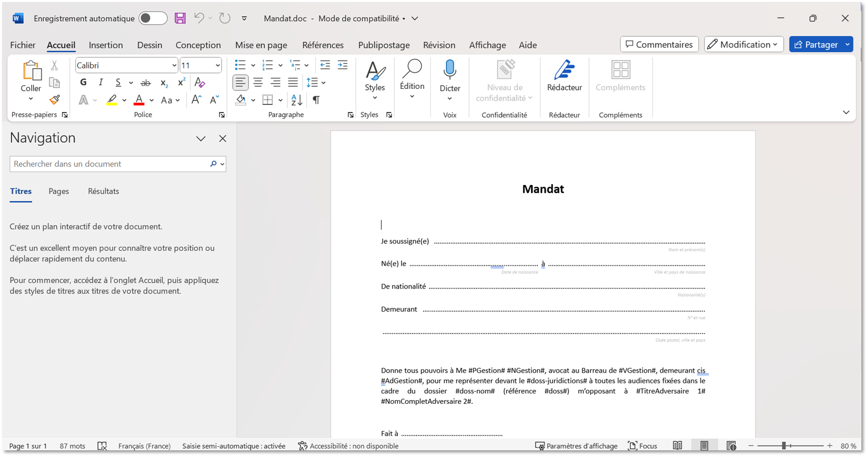868x457 pixels.
Task: Undo the last action
Action: point(199,18)
